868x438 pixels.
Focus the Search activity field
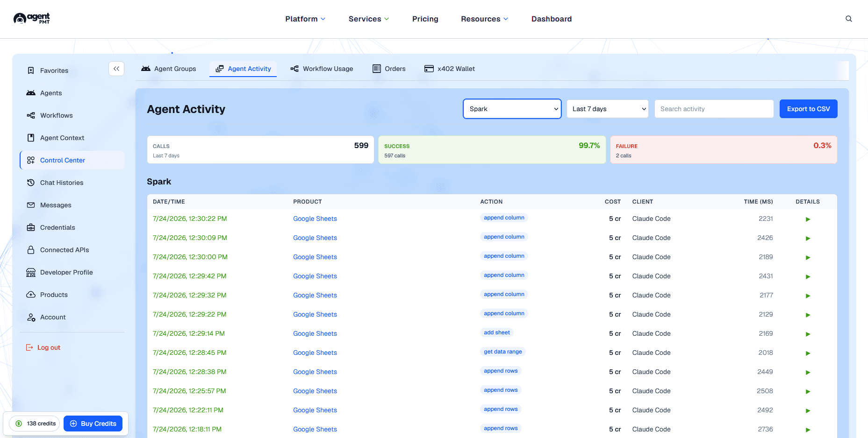tap(714, 109)
